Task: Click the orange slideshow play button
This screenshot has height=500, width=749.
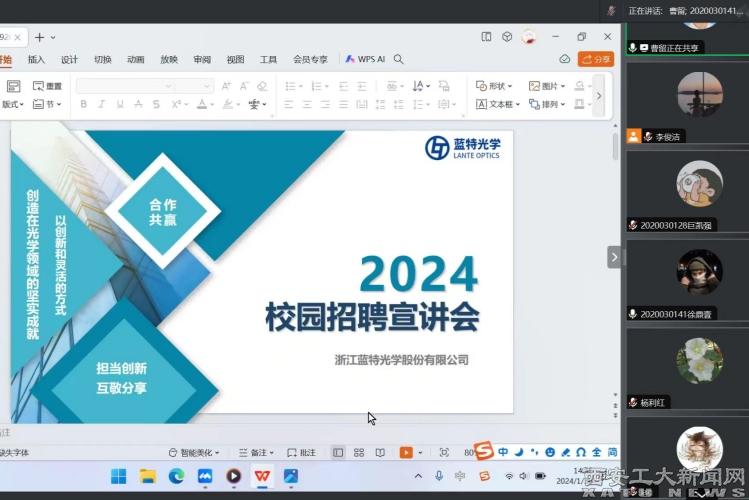Action: (x=406, y=453)
